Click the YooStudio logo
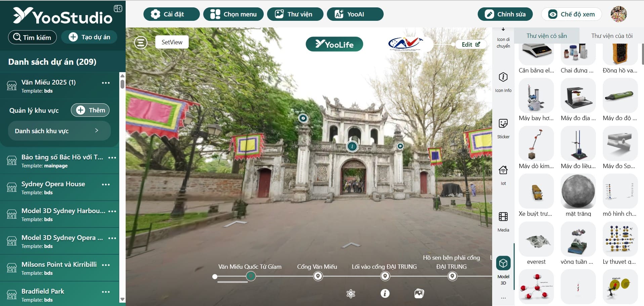 [x=62, y=16]
